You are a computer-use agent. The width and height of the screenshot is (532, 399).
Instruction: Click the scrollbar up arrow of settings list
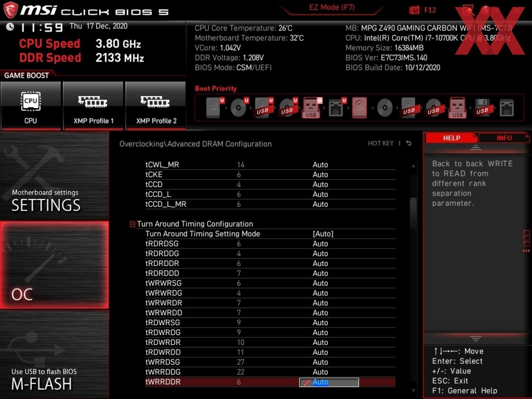pos(413,166)
